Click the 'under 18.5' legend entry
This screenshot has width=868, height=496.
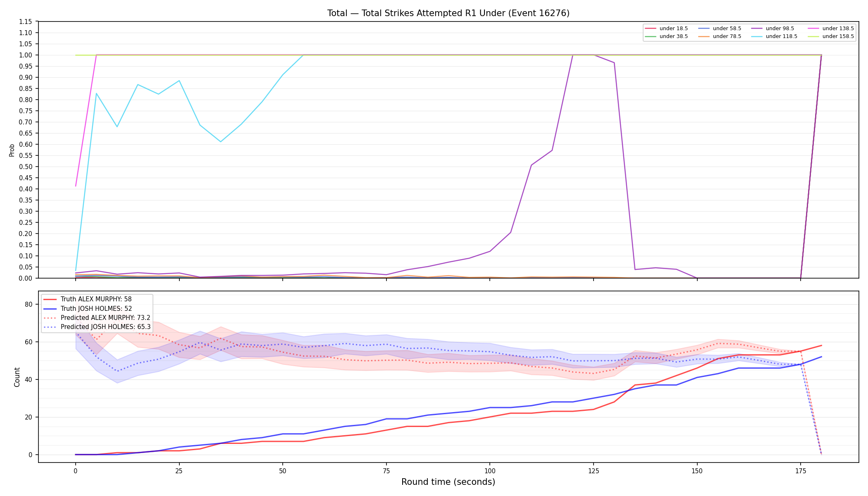coord(666,29)
